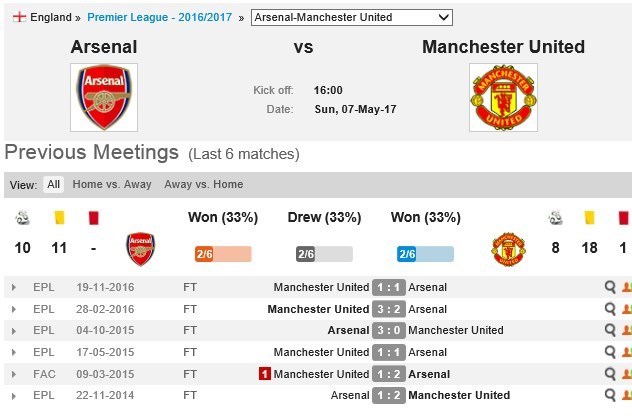632x416 pixels.
Task: Switch view to Home vs. Away
Action: coord(112,185)
